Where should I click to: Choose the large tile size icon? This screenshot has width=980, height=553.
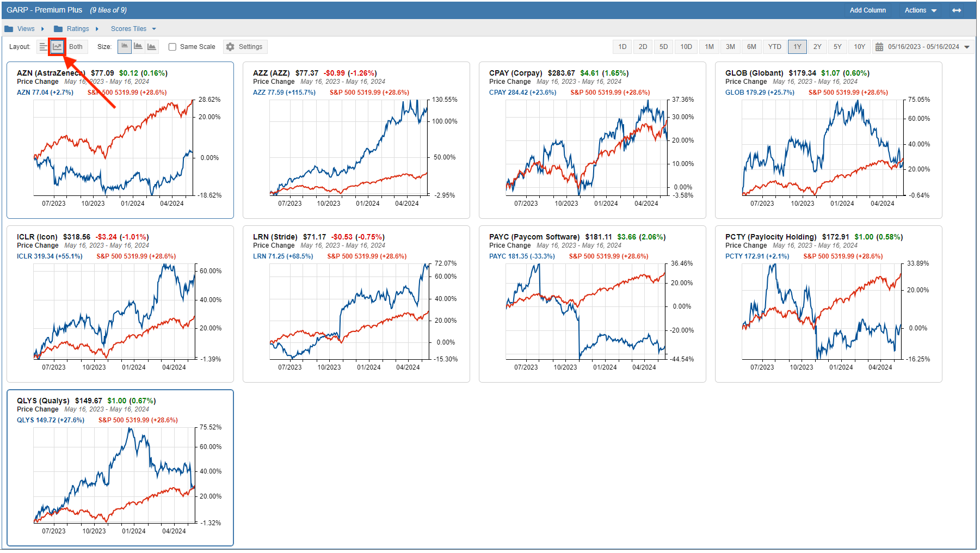click(x=152, y=47)
